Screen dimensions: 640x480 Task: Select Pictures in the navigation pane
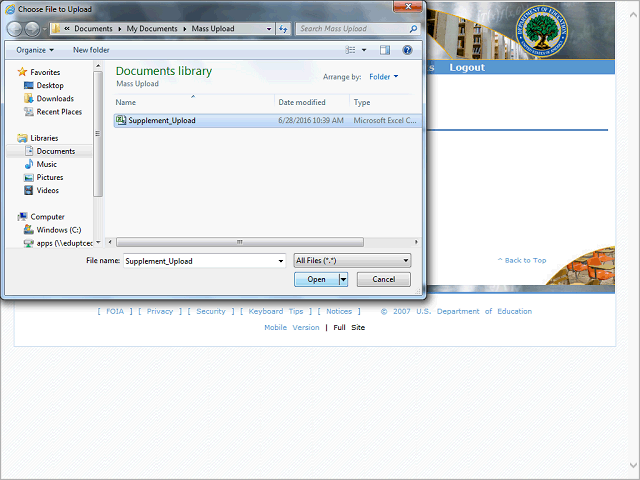tap(50, 177)
